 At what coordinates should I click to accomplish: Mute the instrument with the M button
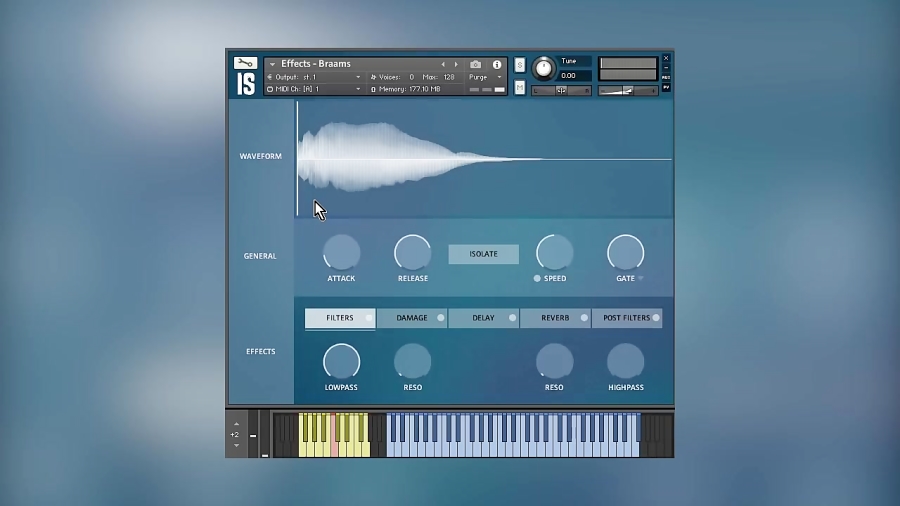click(x=520, y=87)
